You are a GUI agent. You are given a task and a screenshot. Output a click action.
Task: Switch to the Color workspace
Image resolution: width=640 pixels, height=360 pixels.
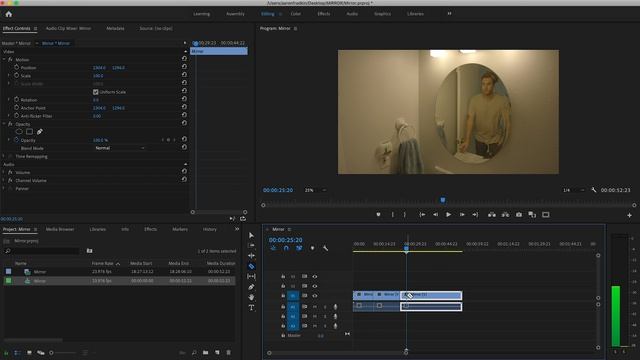[296, 14]
